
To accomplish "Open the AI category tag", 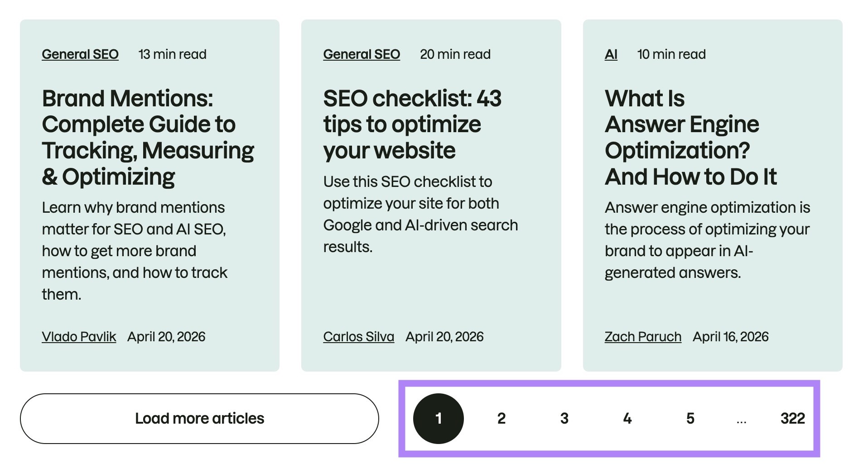I will click(610, 54).
